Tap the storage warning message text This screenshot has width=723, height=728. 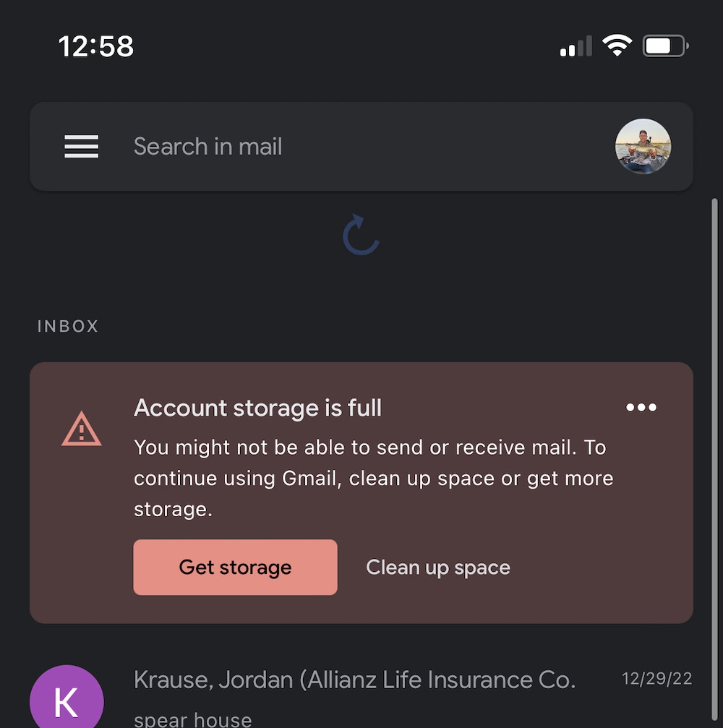pos(373,478)
